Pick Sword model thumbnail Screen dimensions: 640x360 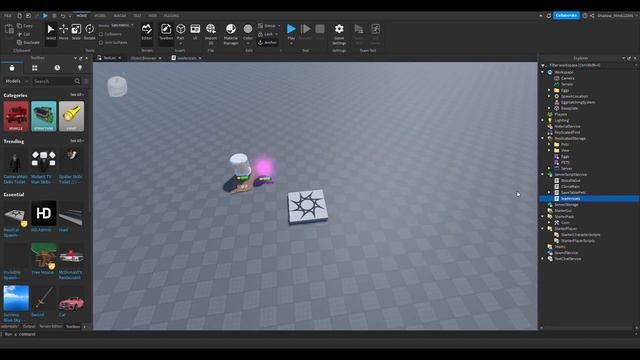tap(44, 298)
